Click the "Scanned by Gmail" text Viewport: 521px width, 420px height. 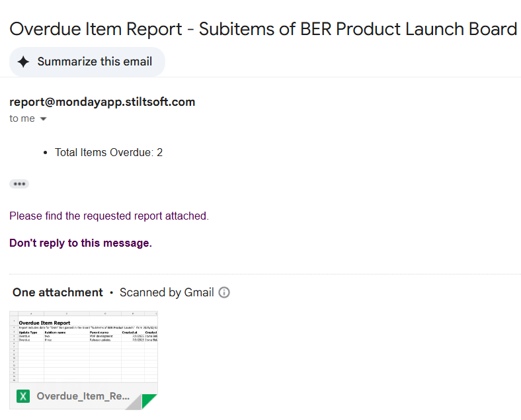click(167, 292)
